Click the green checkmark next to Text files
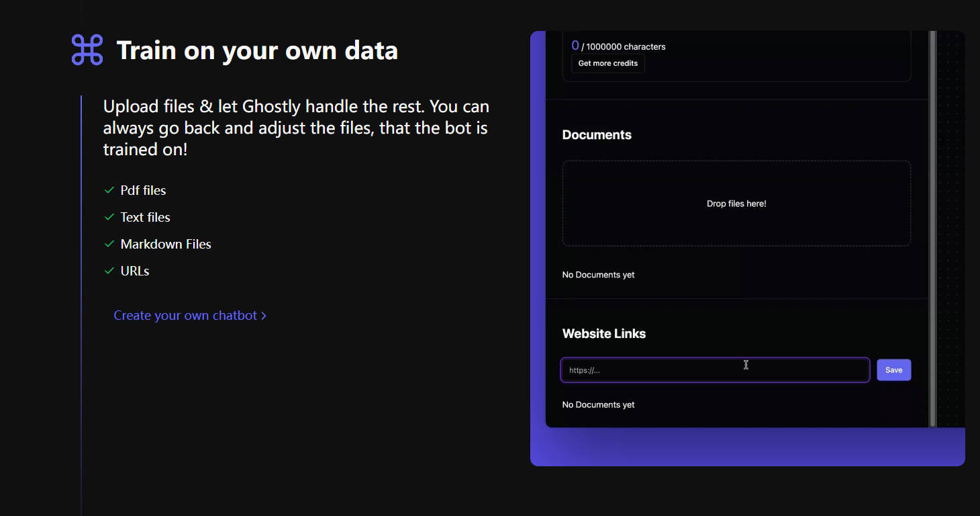The image size is (980, 516). [109, 217]
